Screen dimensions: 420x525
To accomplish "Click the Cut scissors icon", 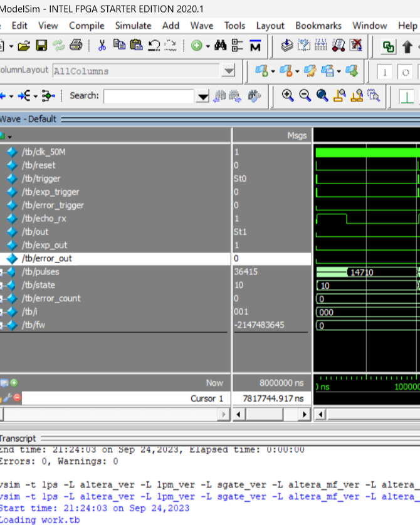I will 102,46.
